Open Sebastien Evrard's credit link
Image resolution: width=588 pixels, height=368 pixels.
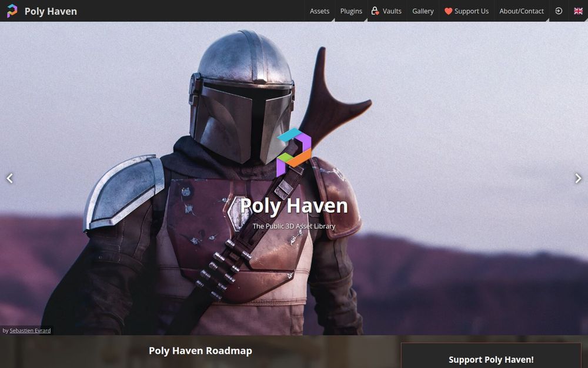(x=30, y=330)
